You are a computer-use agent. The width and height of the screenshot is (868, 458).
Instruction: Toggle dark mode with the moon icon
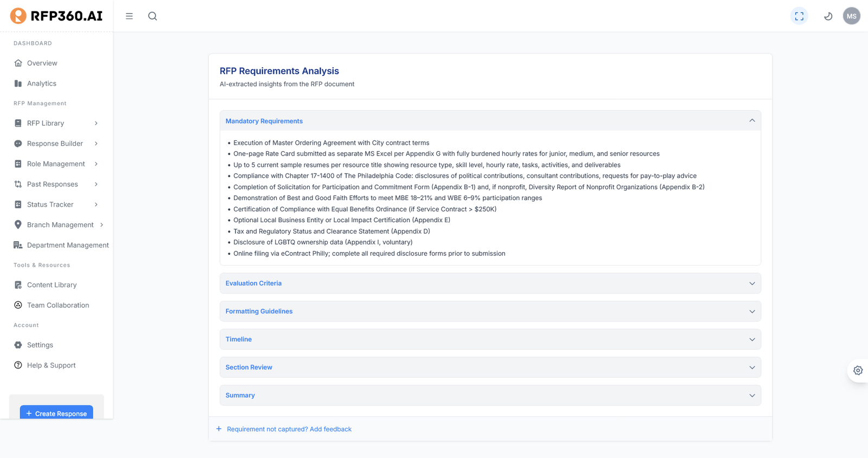828,16
